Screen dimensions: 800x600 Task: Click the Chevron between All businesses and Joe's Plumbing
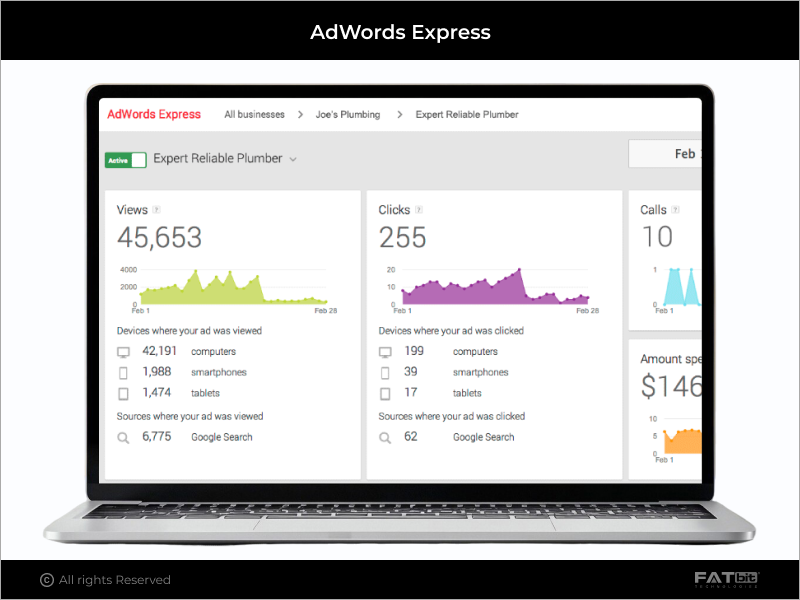pyautogui.click(x=300, y=115)
